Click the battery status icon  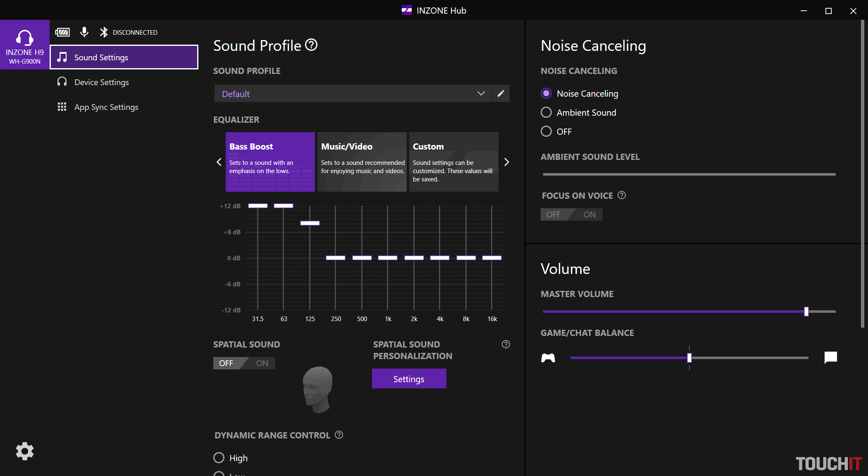point(62,32)
